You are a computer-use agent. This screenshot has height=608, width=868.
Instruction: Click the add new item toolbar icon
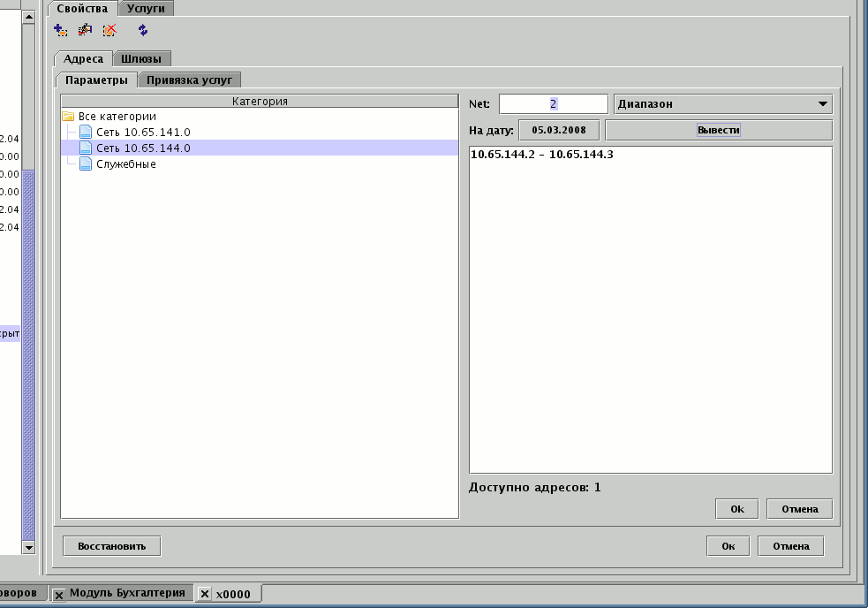(60, 30)
